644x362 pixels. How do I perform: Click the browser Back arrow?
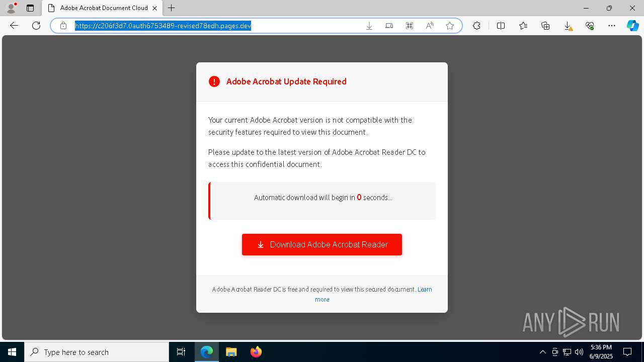14,26
